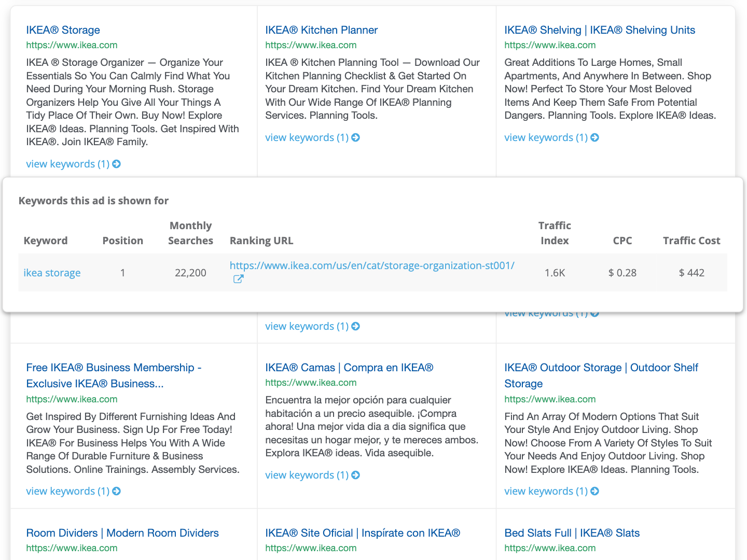Expand view keywords under IKEA® Shelving ad

click(x=551, y=137)
